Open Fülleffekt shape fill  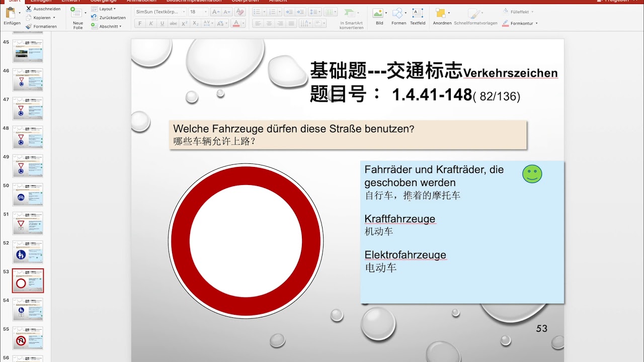(518, 12)
